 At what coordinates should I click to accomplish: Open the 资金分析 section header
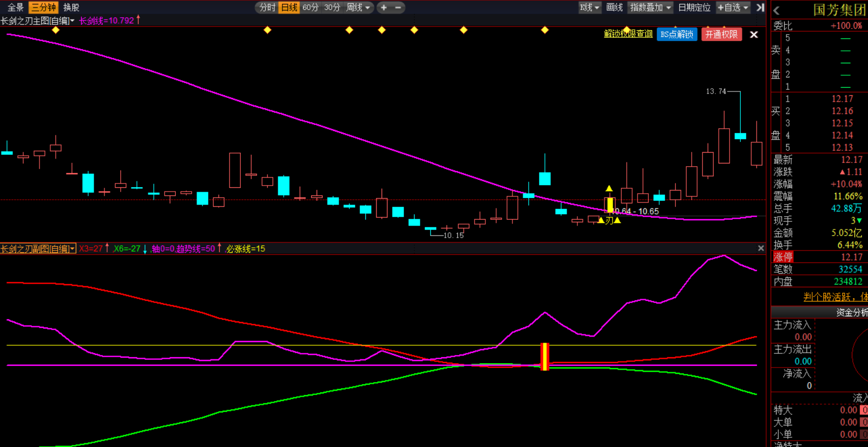tap(819, 312)
